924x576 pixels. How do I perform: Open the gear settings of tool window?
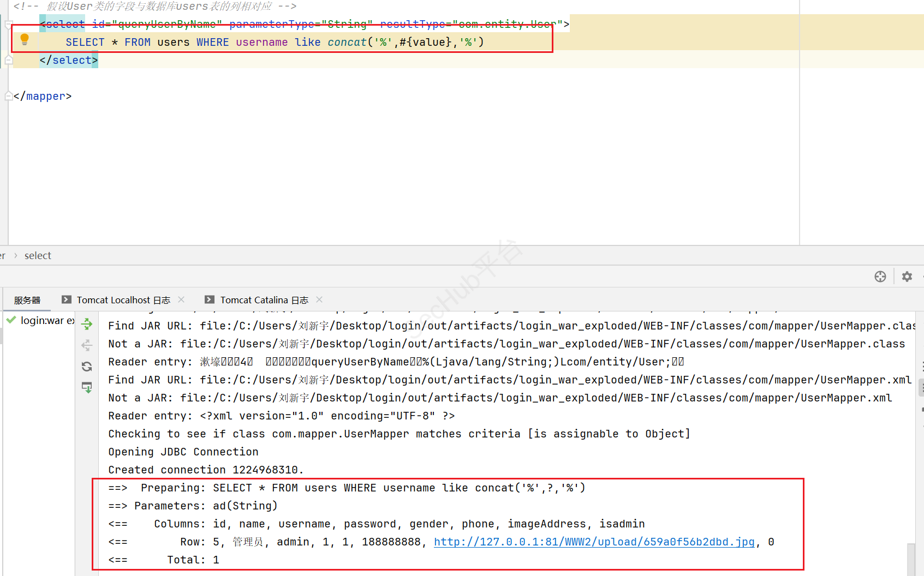coord(907,277)
